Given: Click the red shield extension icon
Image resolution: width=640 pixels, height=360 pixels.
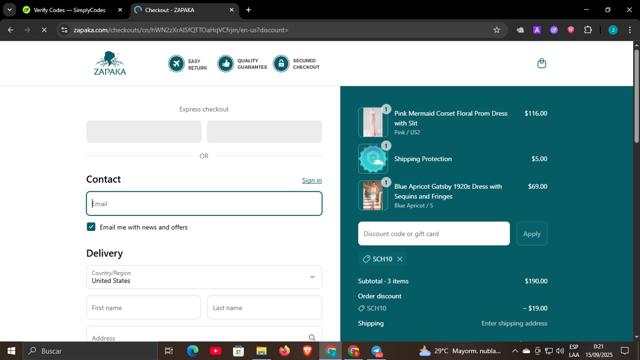Looking at the screenshot, I should pyautogui.click(x=571, y=30).
